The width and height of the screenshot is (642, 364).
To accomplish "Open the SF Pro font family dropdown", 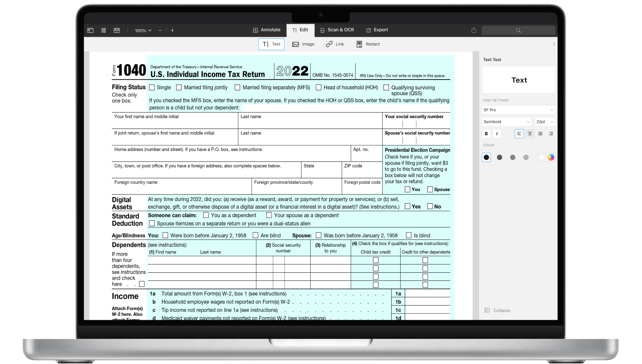I will [519, 110].
